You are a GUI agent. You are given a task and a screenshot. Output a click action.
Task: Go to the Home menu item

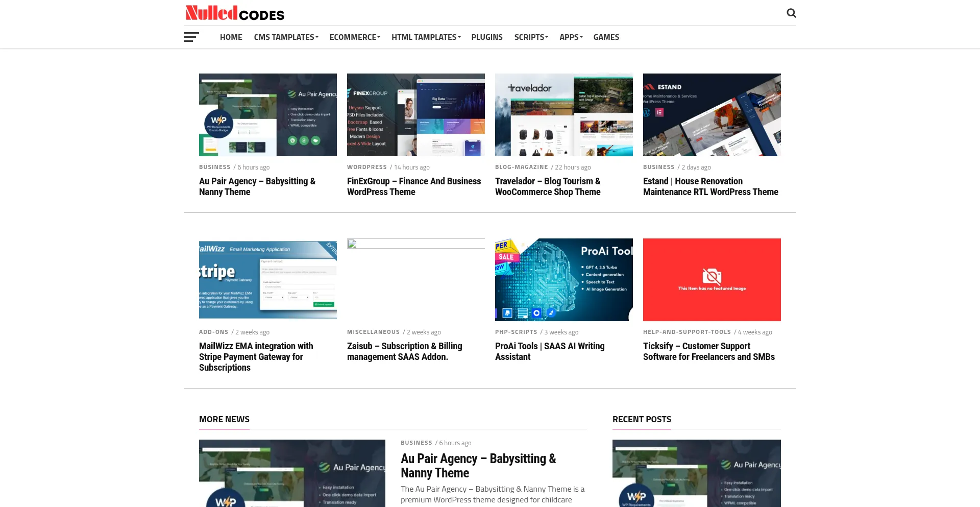click(231, 37)
